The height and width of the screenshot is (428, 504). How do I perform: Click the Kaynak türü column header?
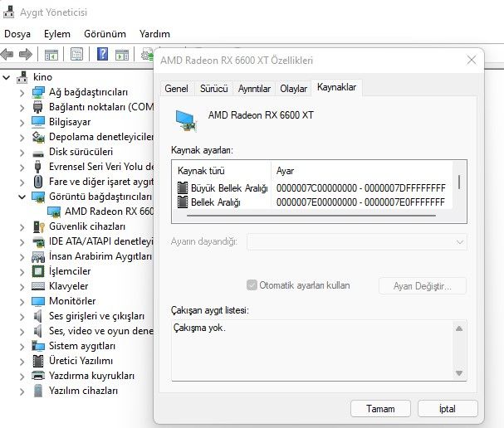[222, 171]
